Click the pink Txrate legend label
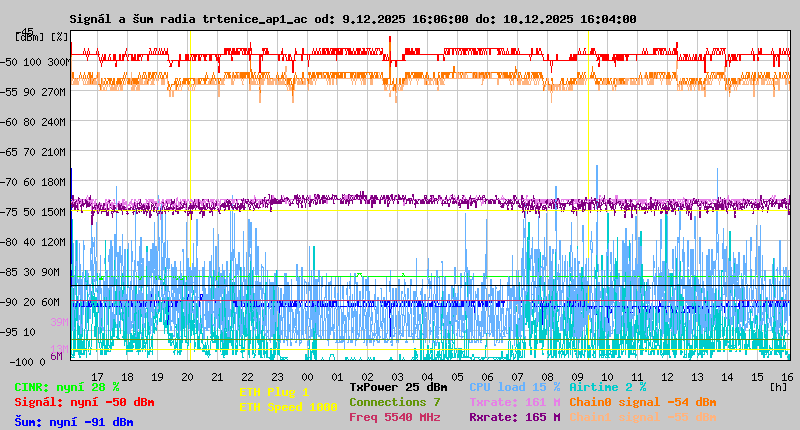This screenshot has width=800, height=430. click(x=514, y=402)
